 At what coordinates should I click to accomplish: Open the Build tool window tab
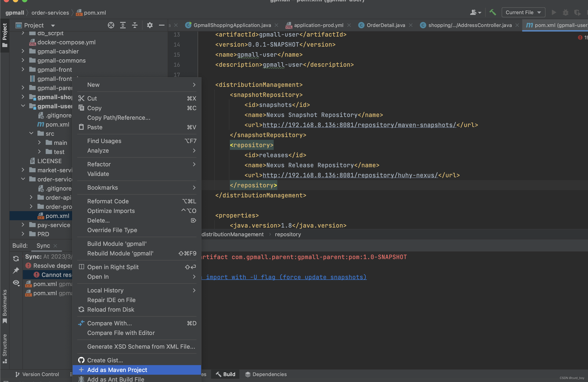225,374
